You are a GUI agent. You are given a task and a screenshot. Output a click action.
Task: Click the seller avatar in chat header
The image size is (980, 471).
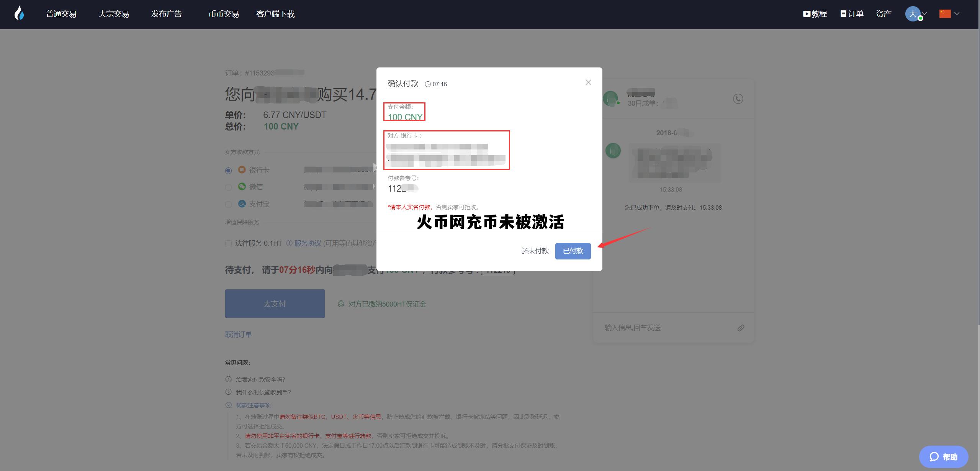[x=611, y=98]
